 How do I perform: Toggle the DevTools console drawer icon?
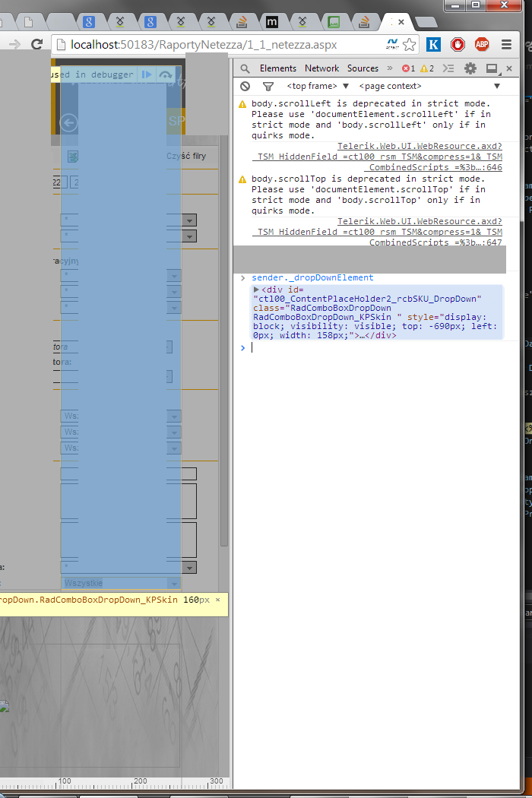448,68
